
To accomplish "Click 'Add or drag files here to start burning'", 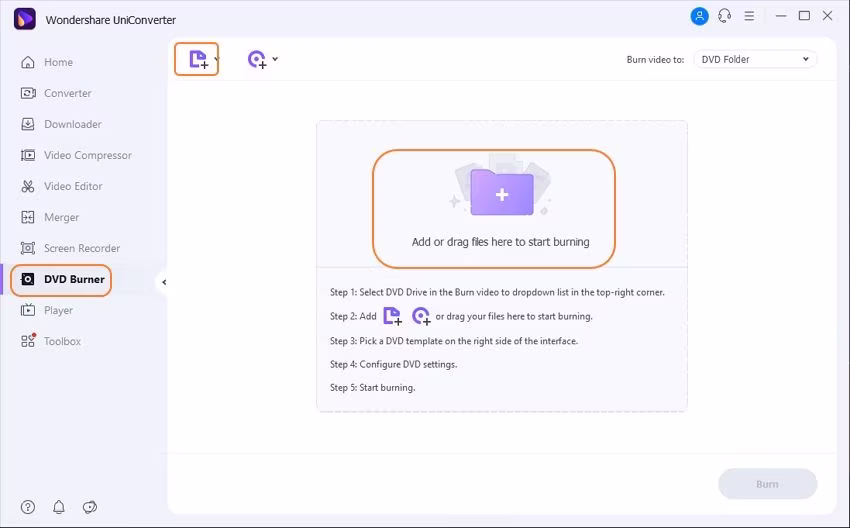I will click(x=500, y=242).
